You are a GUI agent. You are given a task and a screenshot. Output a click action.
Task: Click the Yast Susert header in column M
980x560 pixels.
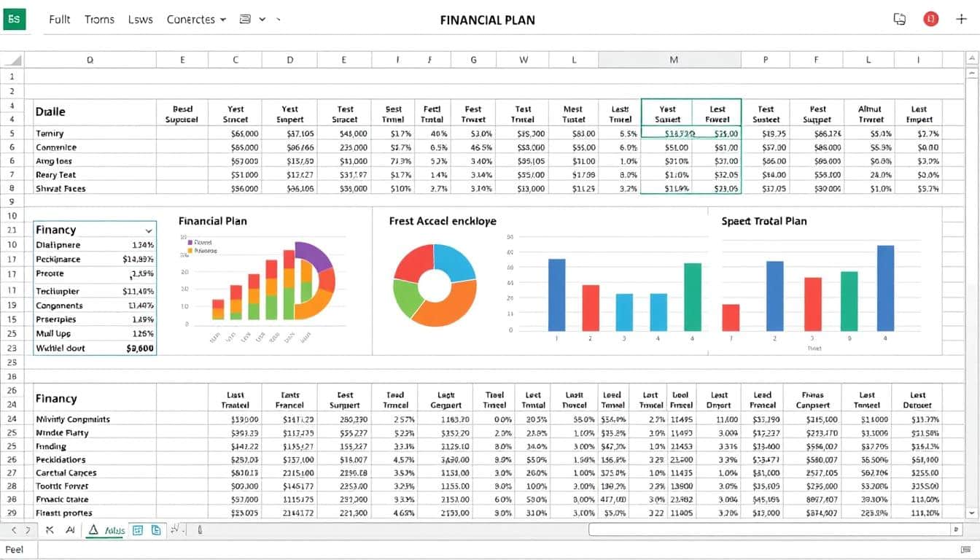click(x=667, y=114)
